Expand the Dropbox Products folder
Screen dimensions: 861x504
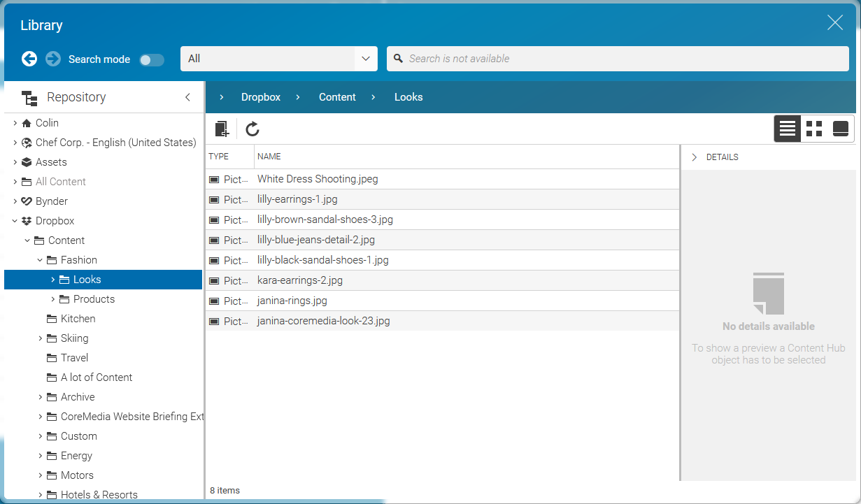pyautogui.click(x=53, y=298)
